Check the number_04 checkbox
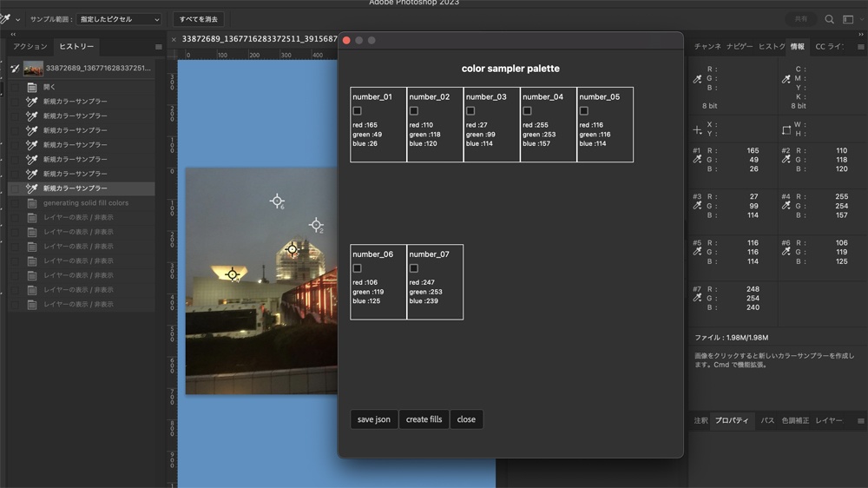The height and width of the screenshot is (488, 868). pyautogui.click(x=527, y=111)
